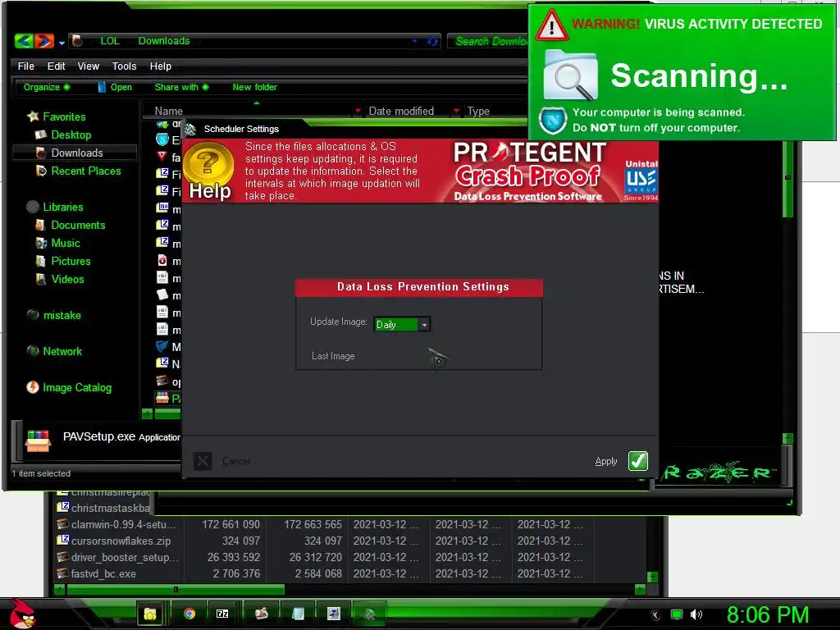Click the Date modified column header
This screenshot has height=630, width=840.
point(401,111)
